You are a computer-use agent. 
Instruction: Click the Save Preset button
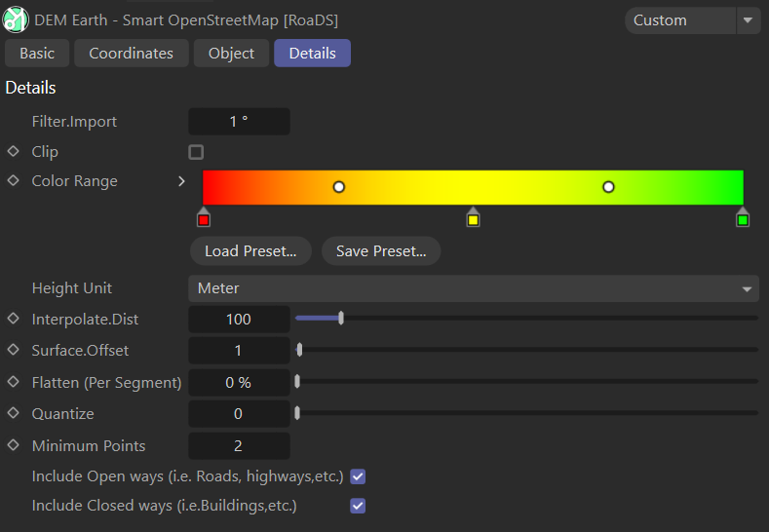click(381, 251)
